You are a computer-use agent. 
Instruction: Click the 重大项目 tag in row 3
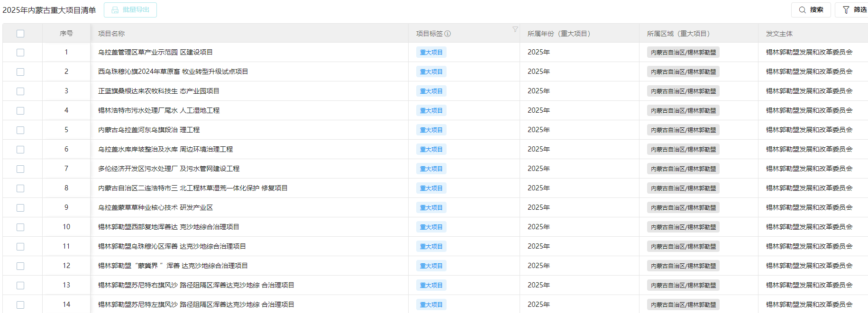[x=431, y=91]
